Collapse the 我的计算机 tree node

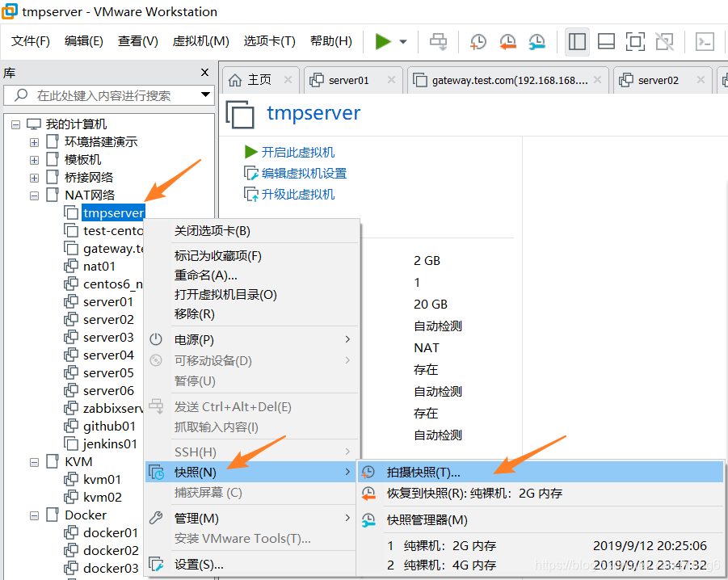[16, 124]
